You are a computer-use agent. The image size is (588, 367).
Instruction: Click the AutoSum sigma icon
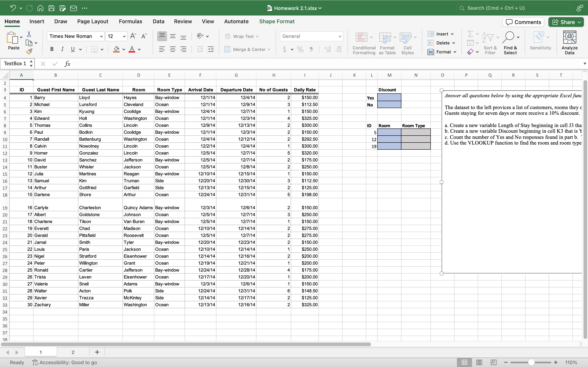pos(470,34)
